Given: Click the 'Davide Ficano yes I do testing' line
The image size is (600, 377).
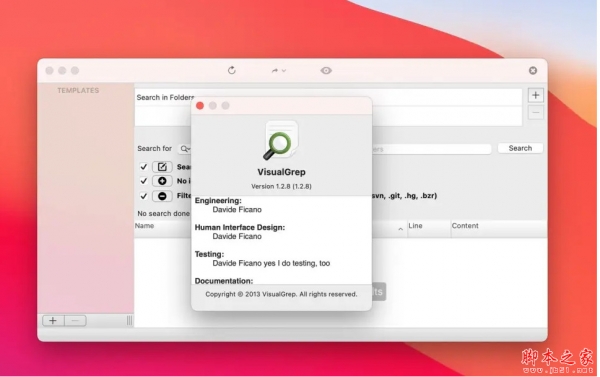Looking at the screenshot, I should point(271,263).
